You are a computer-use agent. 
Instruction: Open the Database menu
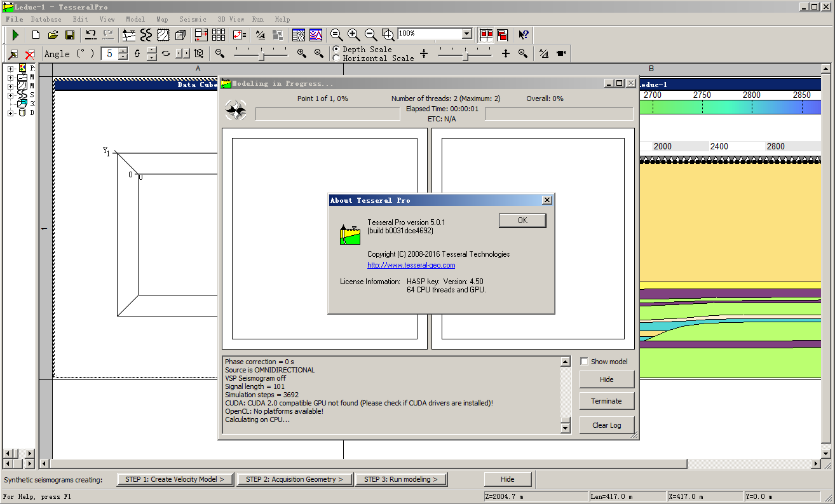point(46,19)
